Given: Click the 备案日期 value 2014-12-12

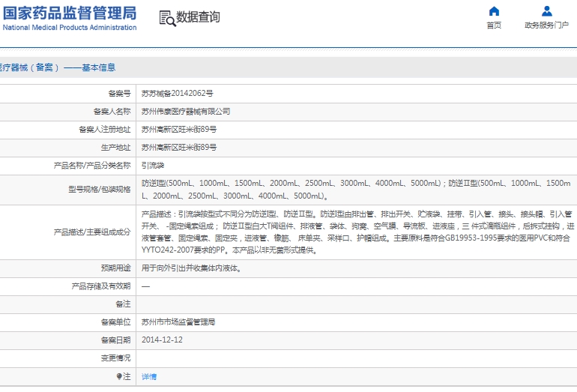Looking at the screenshot, I should (162, 340).
